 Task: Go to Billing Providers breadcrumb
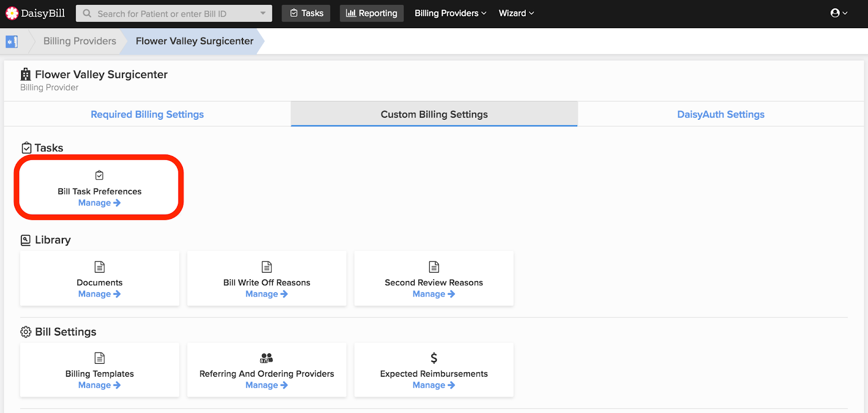80,41
